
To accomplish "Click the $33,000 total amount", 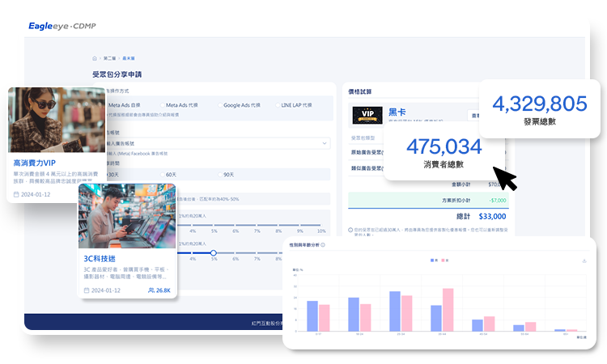I will tap(492, 216).
